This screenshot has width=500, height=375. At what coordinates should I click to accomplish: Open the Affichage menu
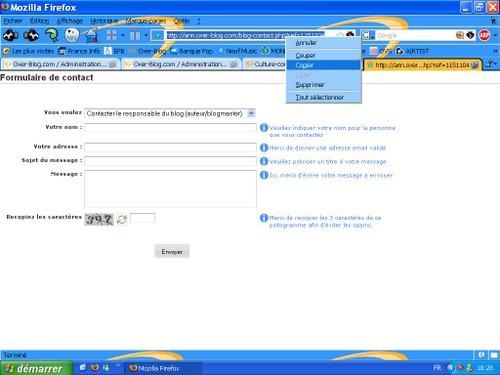[x=70, y=21]
